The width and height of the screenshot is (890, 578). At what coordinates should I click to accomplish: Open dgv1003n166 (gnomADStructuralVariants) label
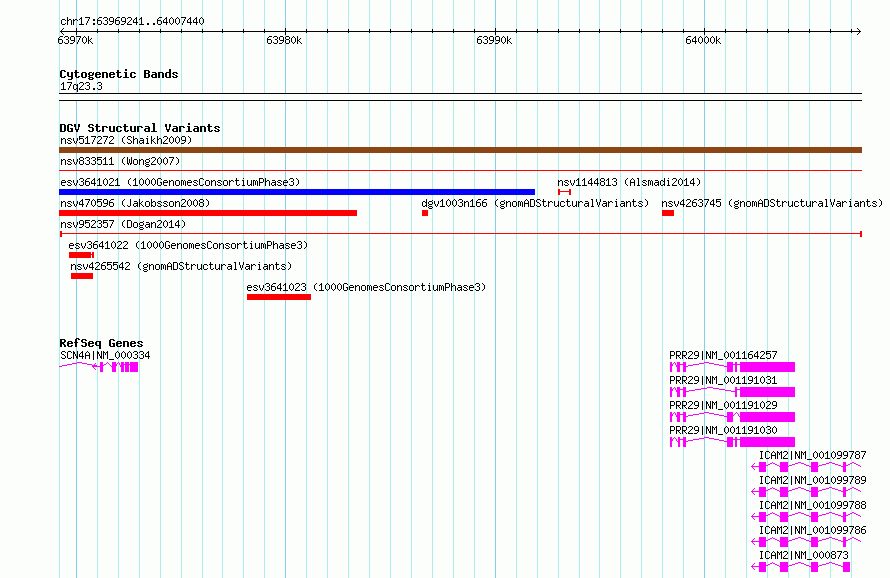tap(535, 203)
